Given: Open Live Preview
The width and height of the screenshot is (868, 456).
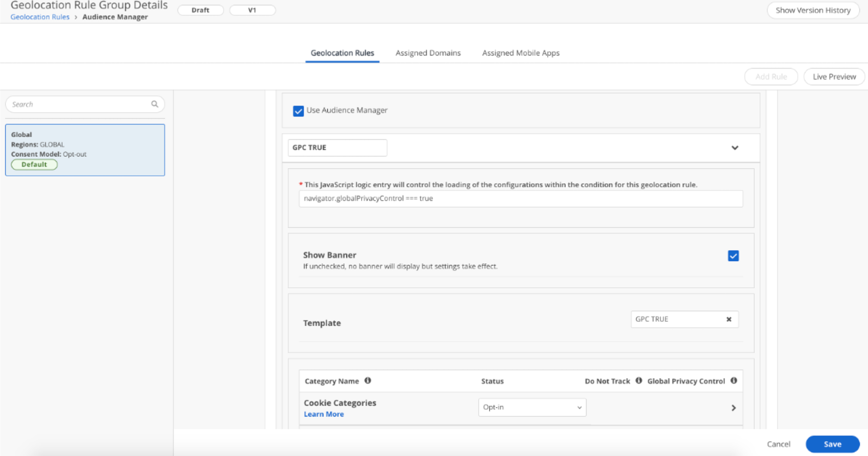Looking at the screenshot, I should pos(834,77).
